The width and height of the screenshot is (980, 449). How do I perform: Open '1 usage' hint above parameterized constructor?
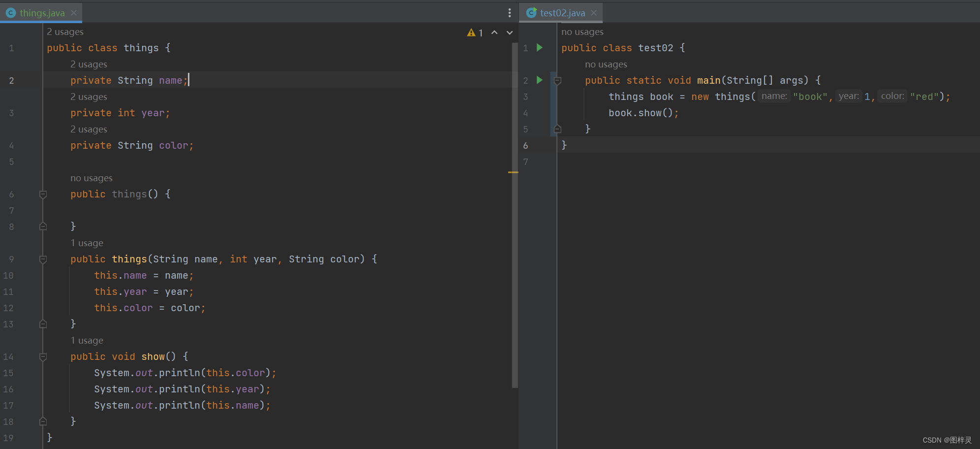coord(87,243)
